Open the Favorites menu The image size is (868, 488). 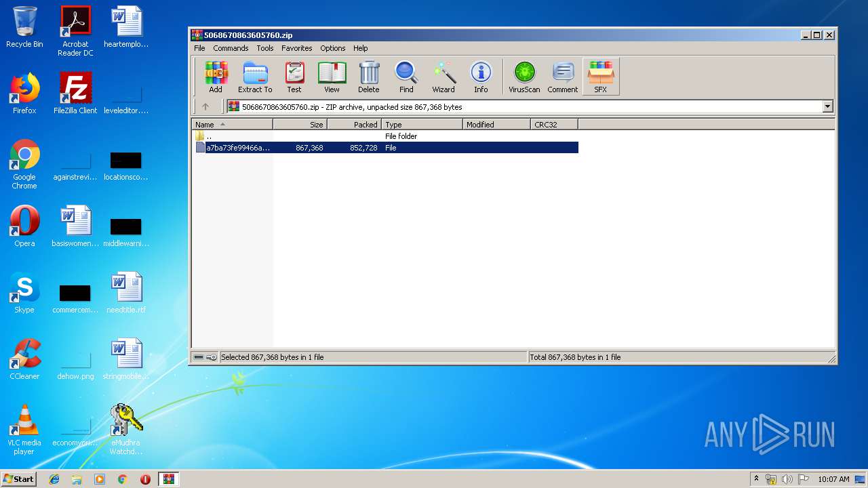coord(297,48)
